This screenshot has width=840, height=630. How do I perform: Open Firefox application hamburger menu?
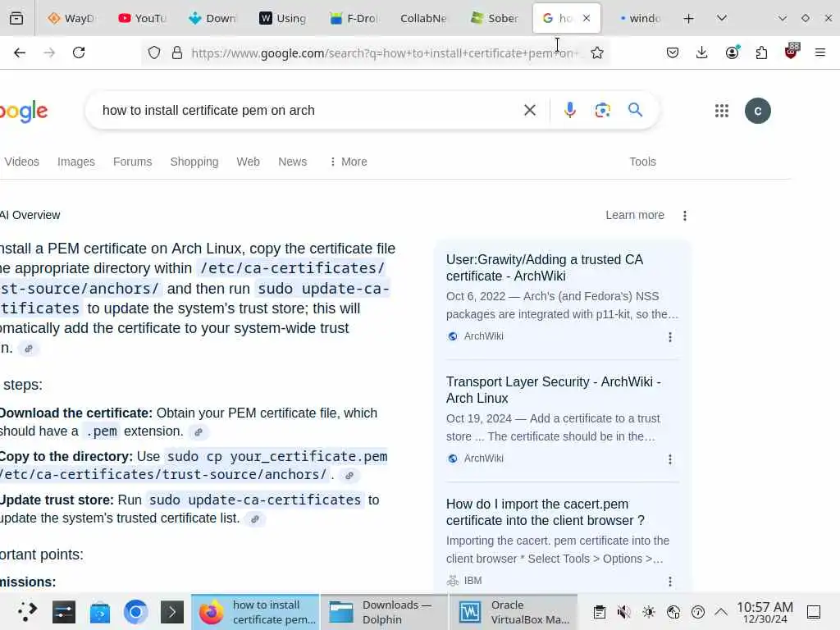click(x=820, y=52)
